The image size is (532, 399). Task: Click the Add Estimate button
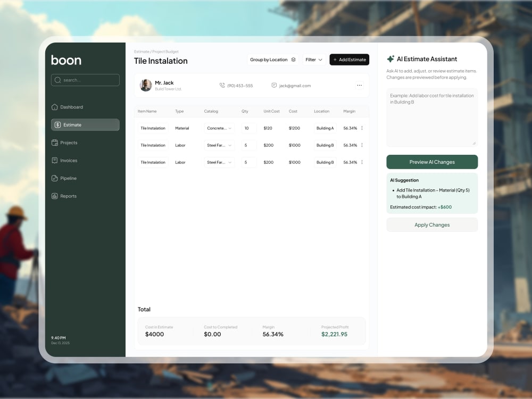click(x=349, y=60)
